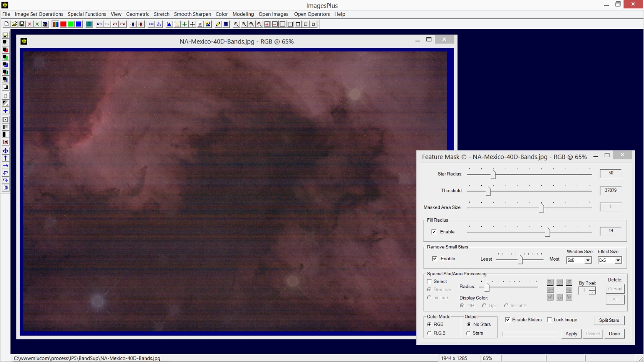Click the blue histogram triangle icon
Screen dimensions: 644x362
pos(169,24)
